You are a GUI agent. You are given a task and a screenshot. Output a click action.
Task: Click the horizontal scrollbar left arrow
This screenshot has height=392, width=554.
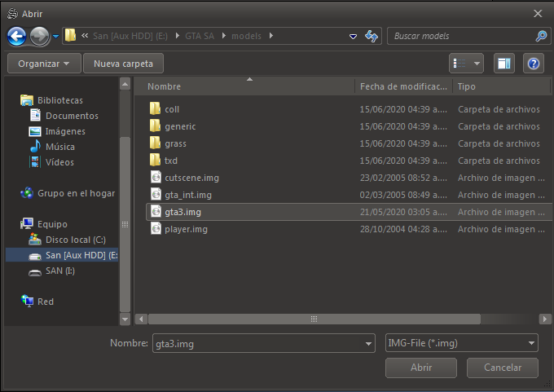point(141,319)
